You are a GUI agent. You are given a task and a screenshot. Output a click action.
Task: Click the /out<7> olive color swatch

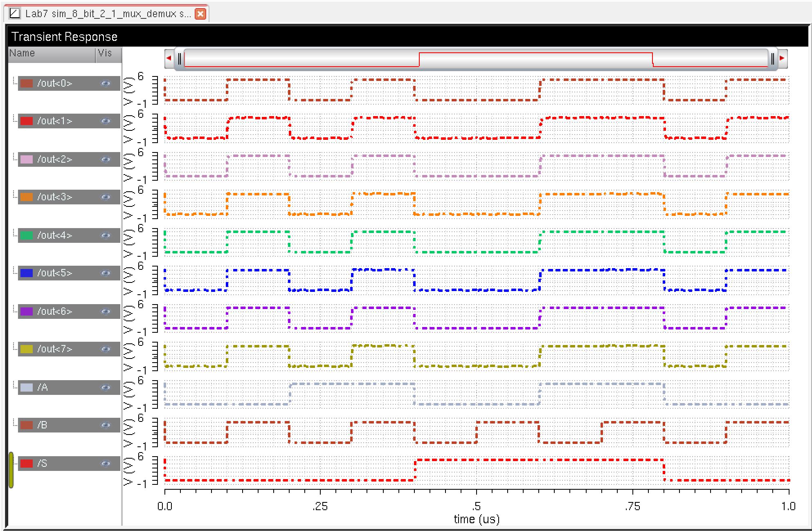pyautogui.click(x=27, y=349)
